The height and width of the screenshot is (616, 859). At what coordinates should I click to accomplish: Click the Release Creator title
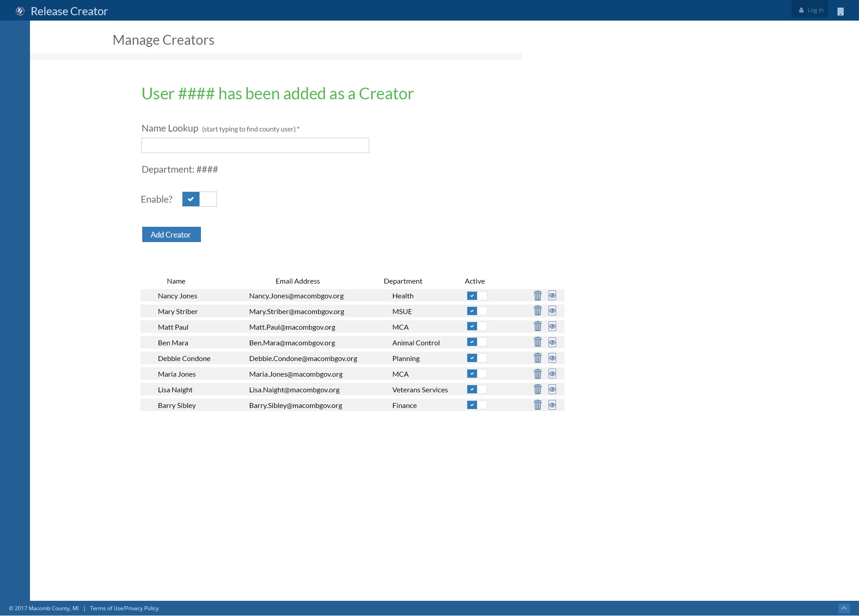coord(69,11)
